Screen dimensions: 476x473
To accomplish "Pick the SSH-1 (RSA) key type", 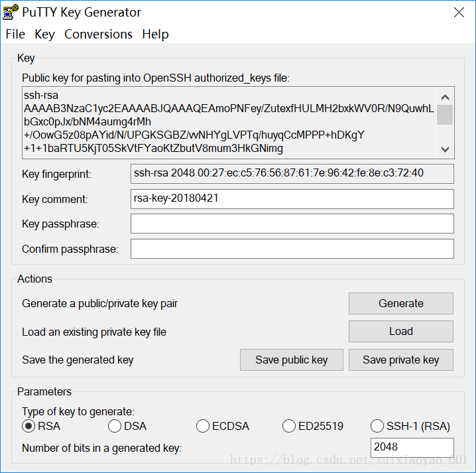I will click(377, 426).
